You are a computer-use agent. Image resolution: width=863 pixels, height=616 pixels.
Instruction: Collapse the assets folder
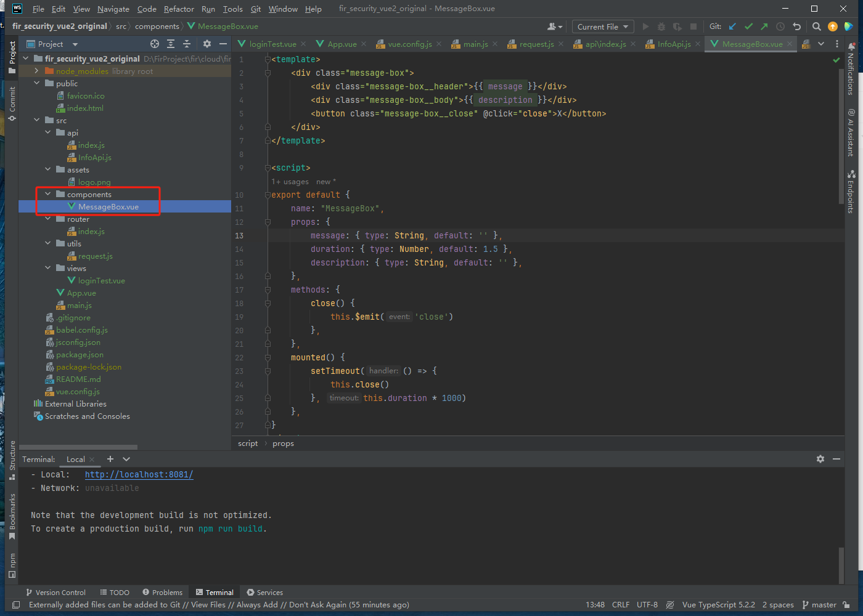pyautogui.click(x=48, y=169)
